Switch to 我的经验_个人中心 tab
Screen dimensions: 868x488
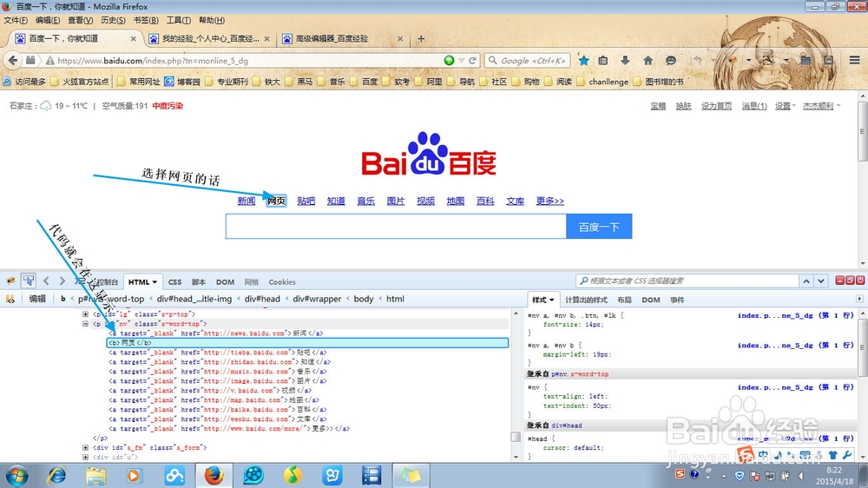click(x=209, y=39)
